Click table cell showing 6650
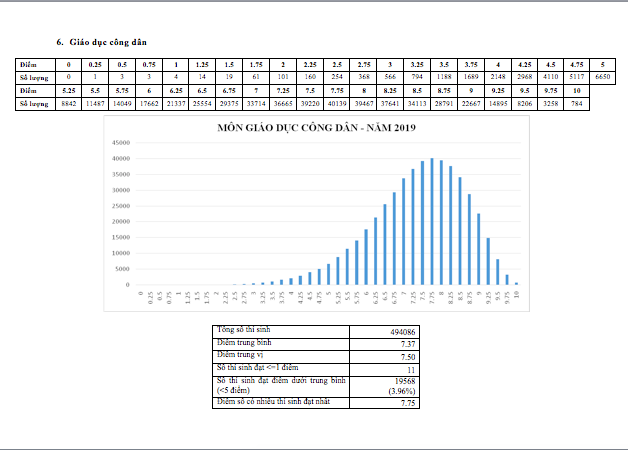628x450 pixels. pos(602,77)
